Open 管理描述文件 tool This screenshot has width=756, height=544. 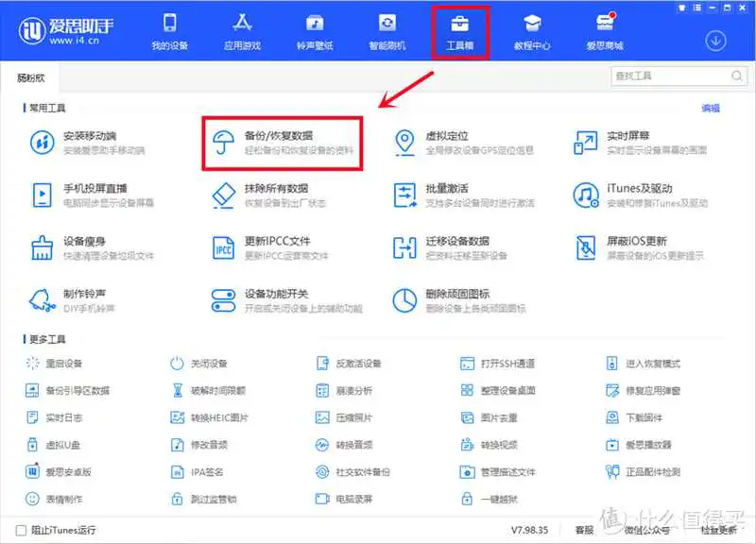click(x=498, y=471)
